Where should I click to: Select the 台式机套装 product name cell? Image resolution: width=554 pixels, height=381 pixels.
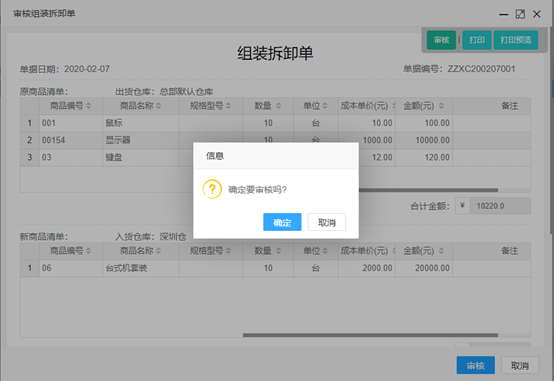[141, 268]
